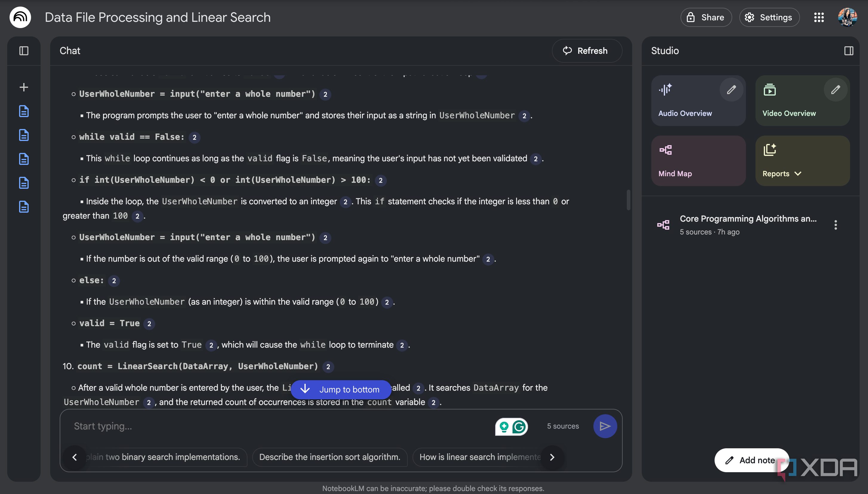Screen dimensions: 868x494
Task: Open citation 2 next to LinearSearch count line
Action: click(x=328, y=367)
